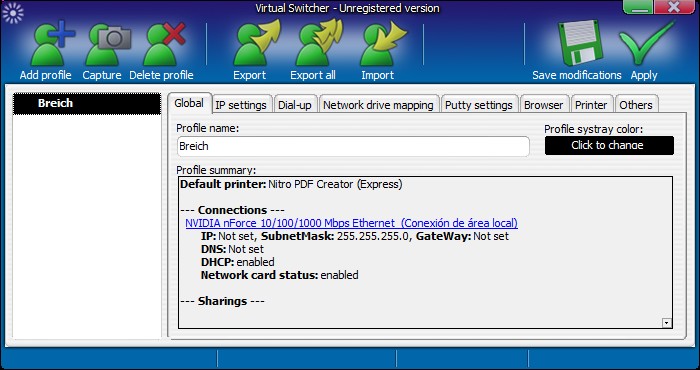
Task: Click the 'Network card status: enabled' line
Action: pyautogui.click(x=279, y=275)
